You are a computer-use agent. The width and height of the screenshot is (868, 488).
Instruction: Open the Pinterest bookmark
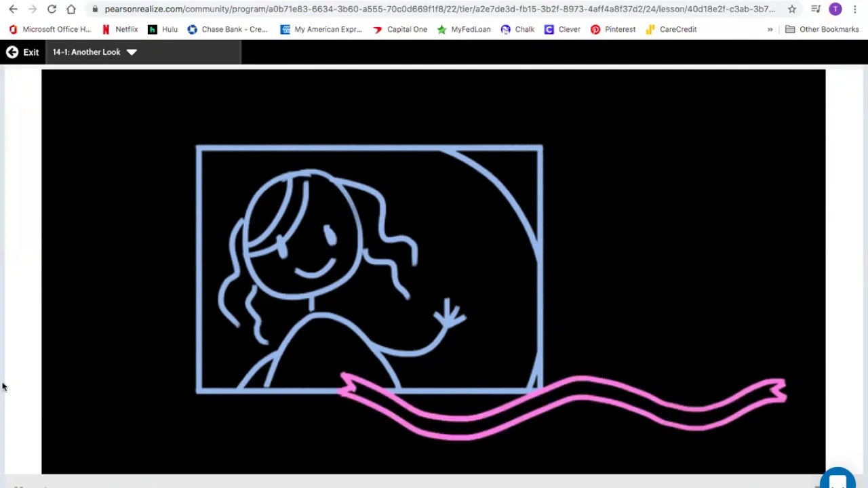[x=613, y=29]
